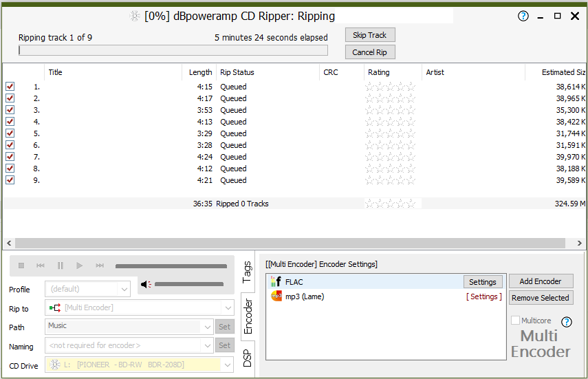
Task: Click the Cancel Rip button
Action: coord(370,52)
